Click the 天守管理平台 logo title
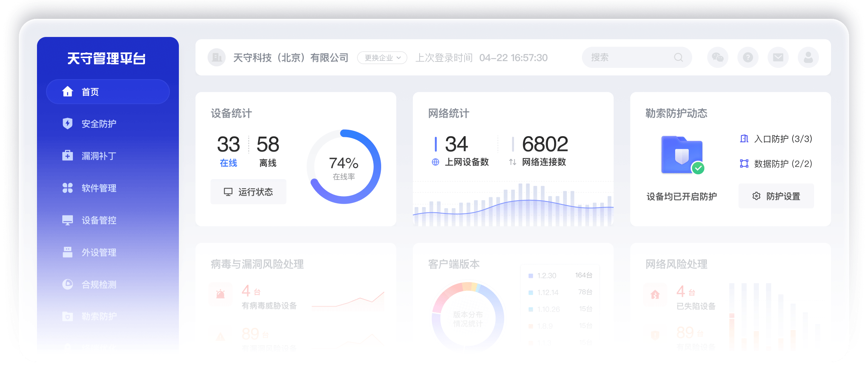The width and height of the screenshot is (868, 390). (106, 58)
